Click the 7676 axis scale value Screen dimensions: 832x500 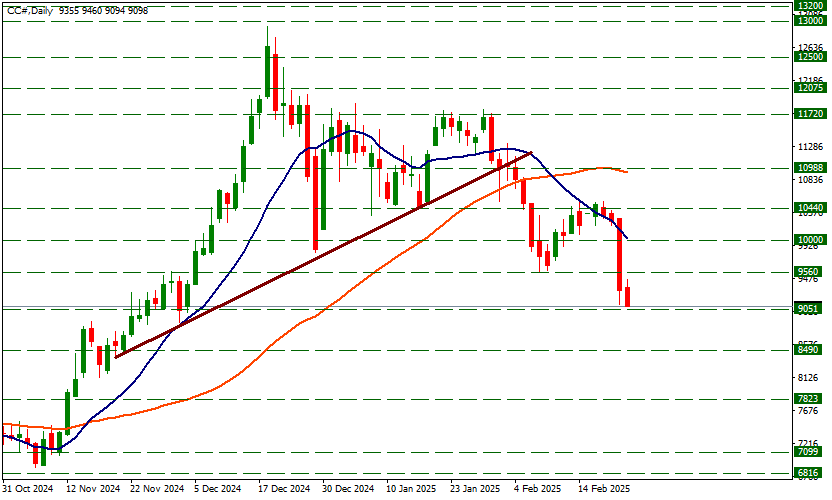pyautogui.click(x=810, y=411)
